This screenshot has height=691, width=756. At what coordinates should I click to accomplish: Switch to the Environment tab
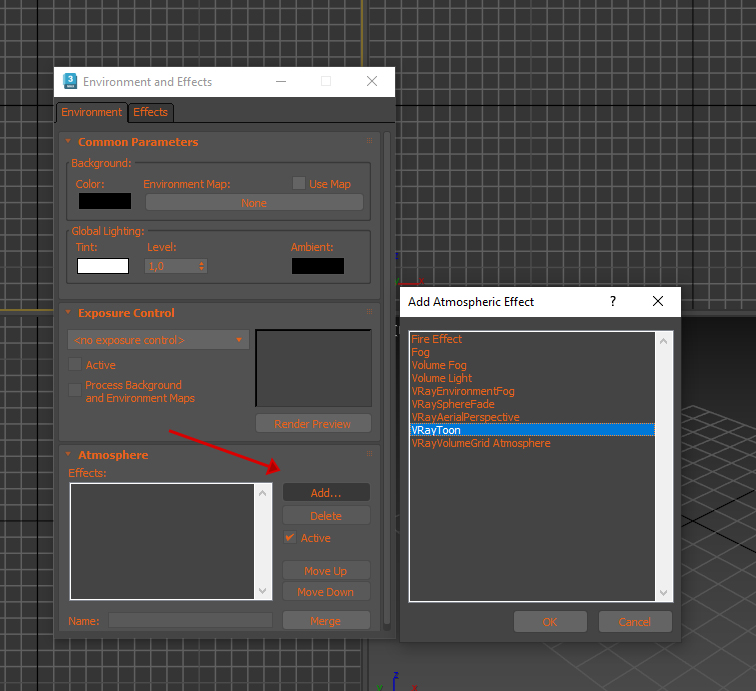pos(92,112)
